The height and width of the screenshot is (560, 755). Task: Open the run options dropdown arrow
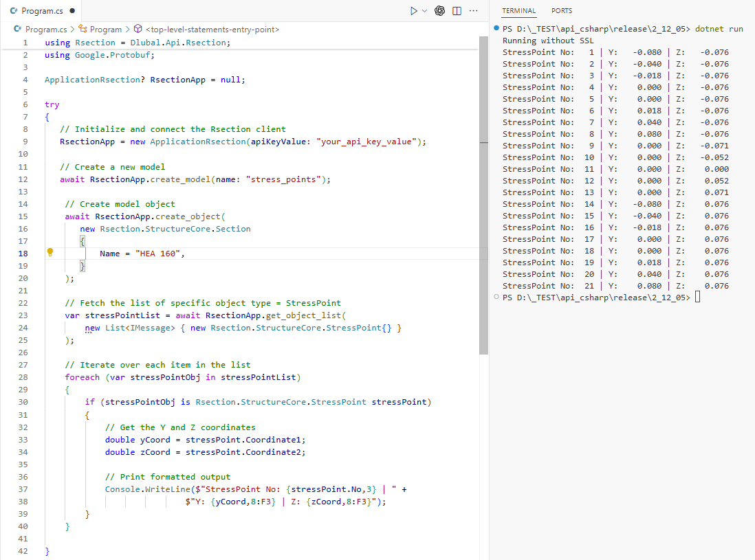point(424,11)
